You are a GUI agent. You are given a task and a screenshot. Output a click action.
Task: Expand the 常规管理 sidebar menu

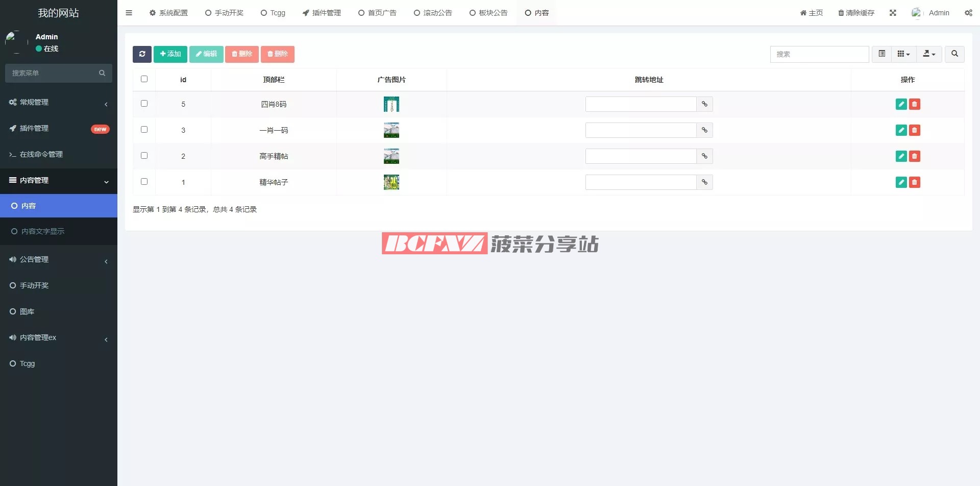[x=58, y=103]
